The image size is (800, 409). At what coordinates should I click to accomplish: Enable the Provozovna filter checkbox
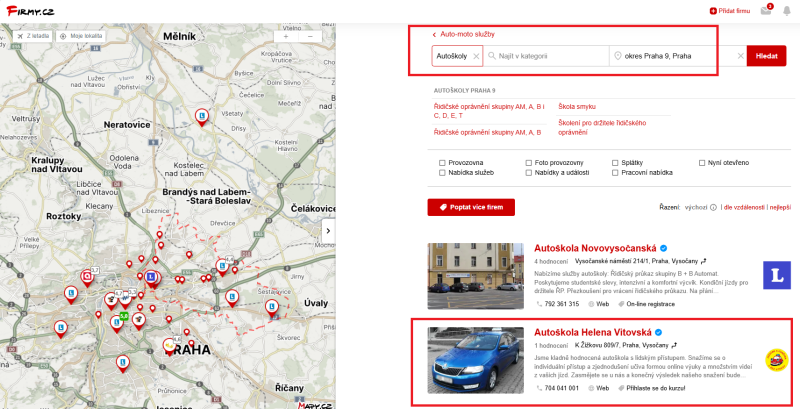(442, 163)
